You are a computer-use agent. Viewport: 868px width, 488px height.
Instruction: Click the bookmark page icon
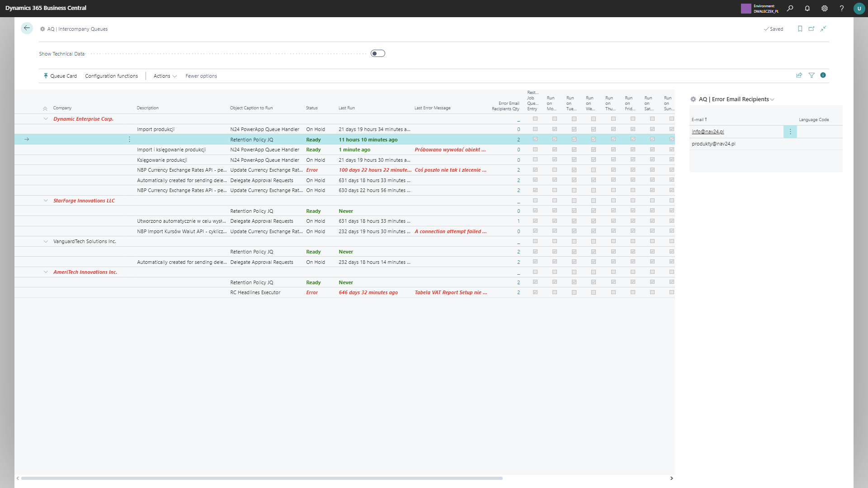click(800, 28)
